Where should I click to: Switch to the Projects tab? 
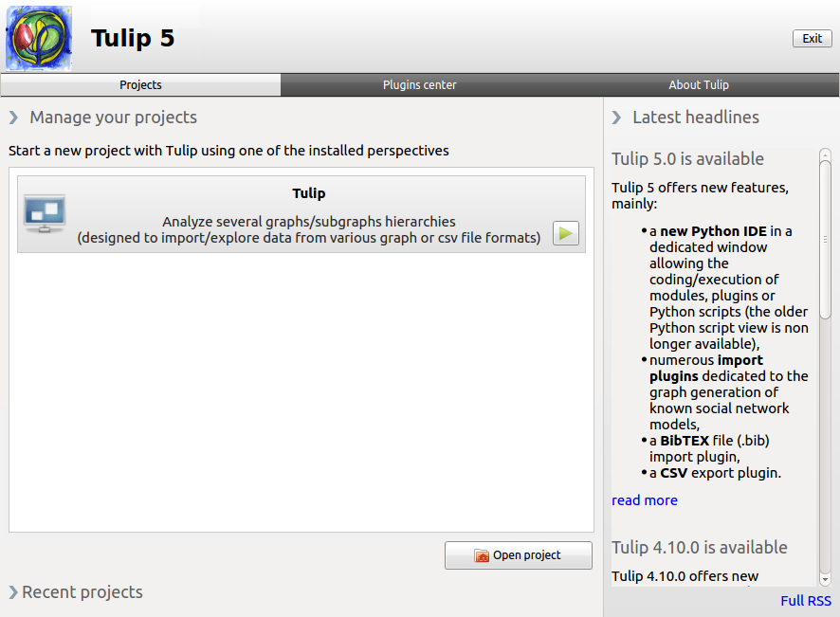[x=140, y=84]
